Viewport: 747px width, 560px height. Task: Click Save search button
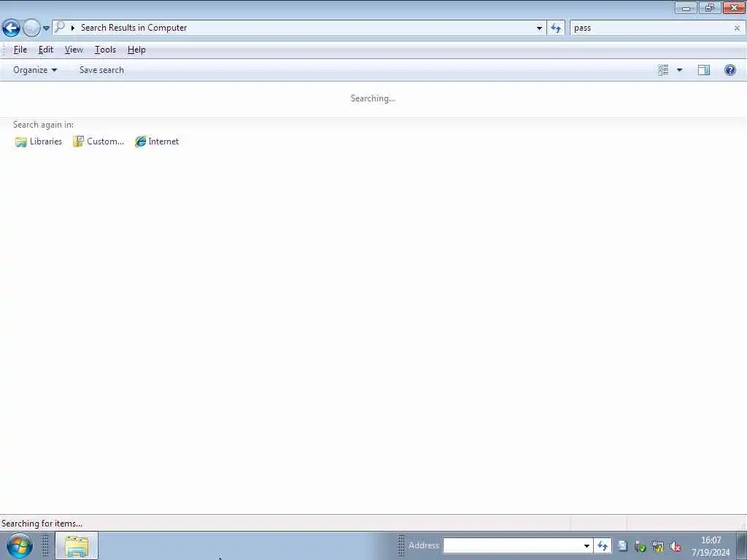click(101, 70)
